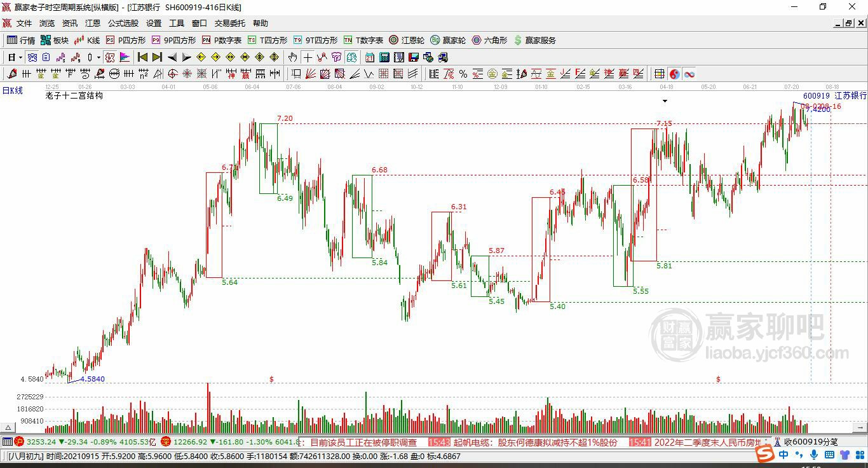
Task: Open the 板块 sector view
Action: [x=55, y=40]
